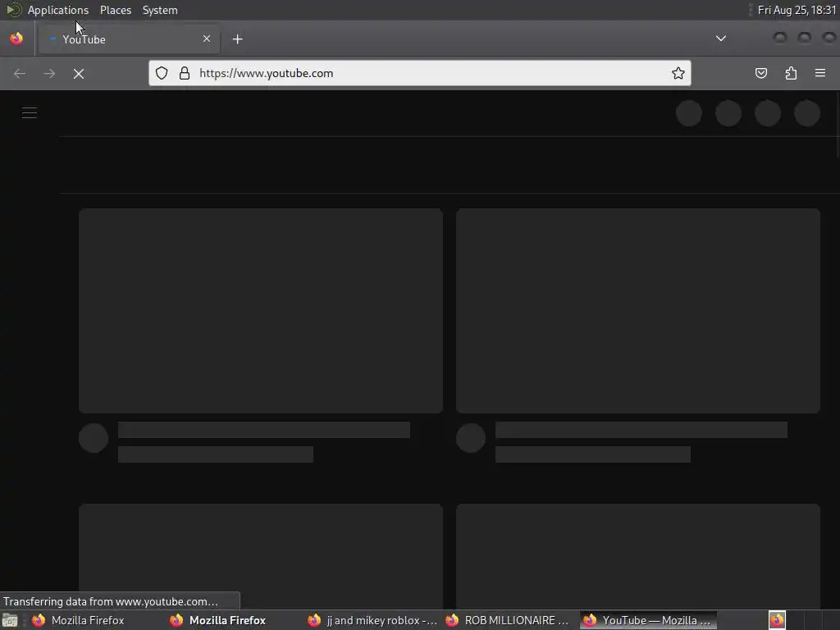
Task: Click the workspace switcher Firefox thumbnail
Action: 778,620
